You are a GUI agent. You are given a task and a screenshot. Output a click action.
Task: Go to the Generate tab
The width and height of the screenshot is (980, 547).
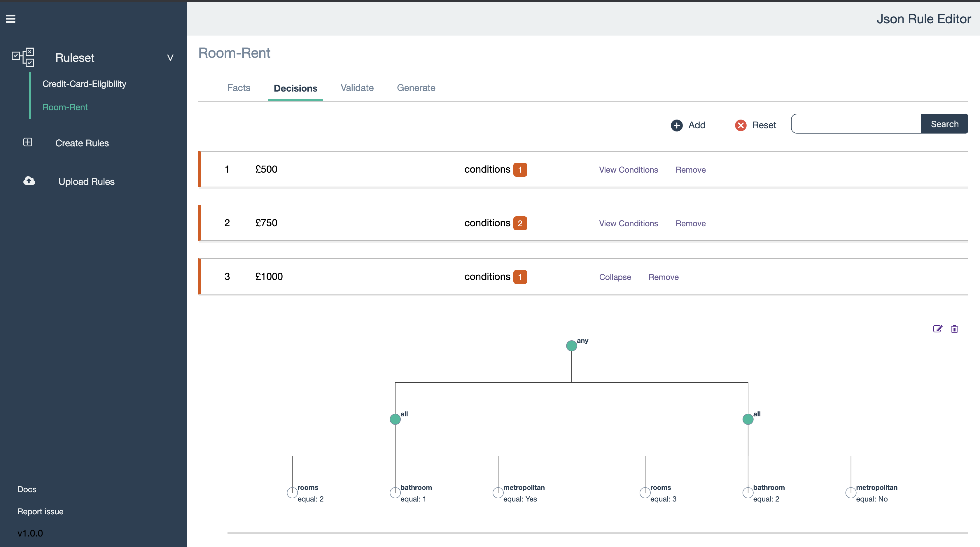coord(416,88)
